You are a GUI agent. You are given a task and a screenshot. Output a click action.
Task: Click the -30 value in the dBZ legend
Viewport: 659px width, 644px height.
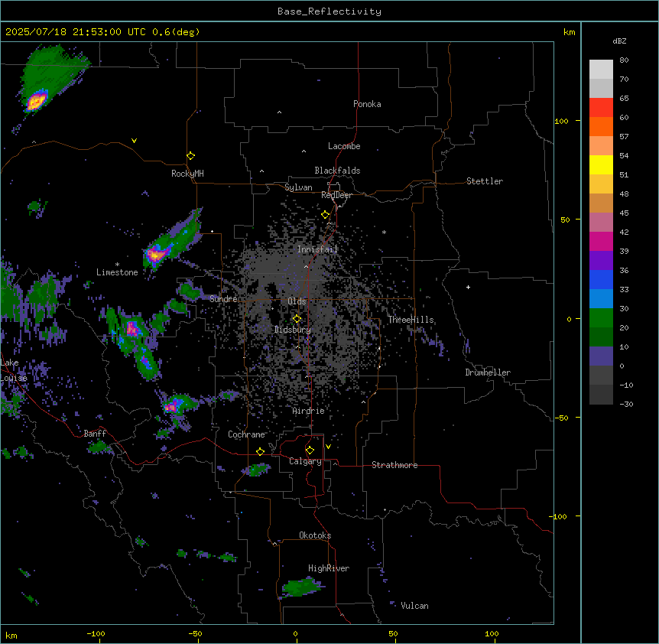pyautogui.click(x=626, y=405)
